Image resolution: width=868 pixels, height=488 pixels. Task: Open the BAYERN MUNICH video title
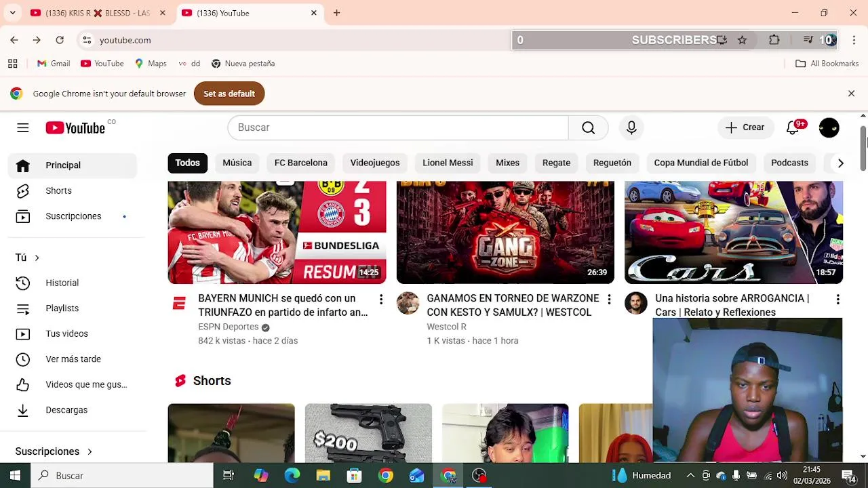coord(283,305)
